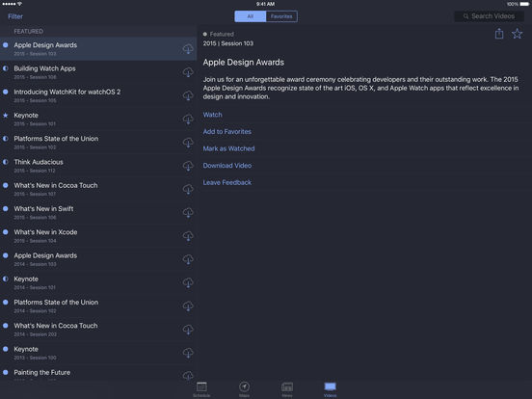532x399 pixels.
Task: Download the 2015 Apple Design Awards video via cloud icon
Action: [x=188, y=49]
